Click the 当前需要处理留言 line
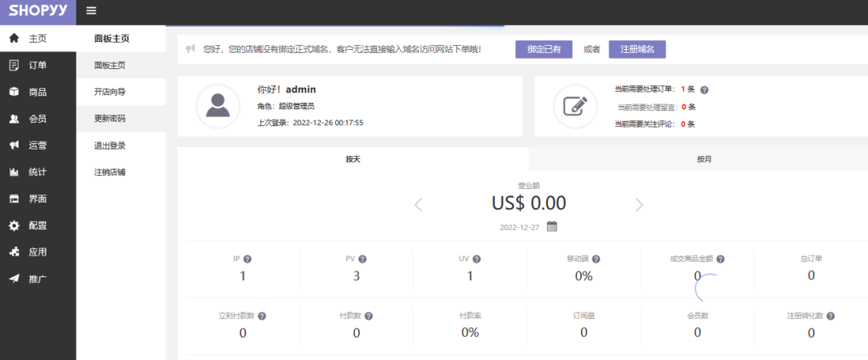The height and width of the screenshot is (360, 868). click(x=657, y=107)
